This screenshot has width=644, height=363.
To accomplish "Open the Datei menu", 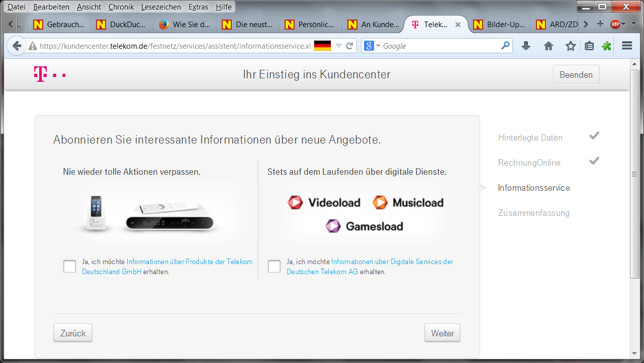I will pos(17,7).
